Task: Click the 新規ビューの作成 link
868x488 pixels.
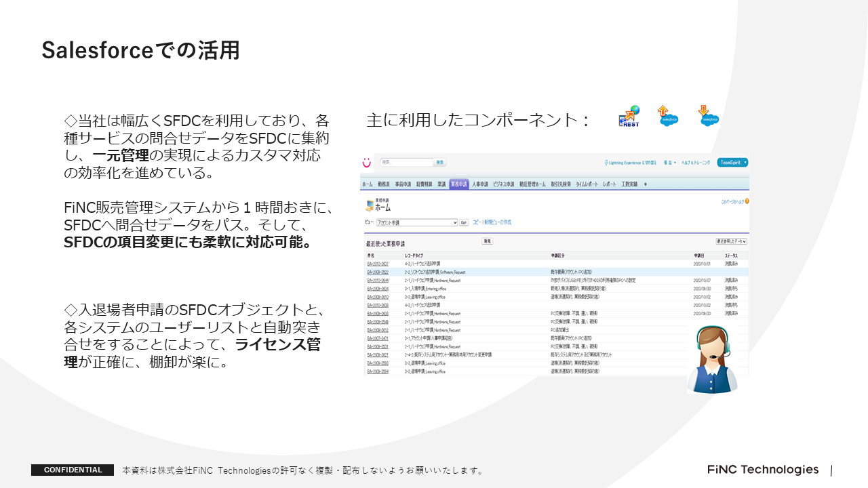Action: pyautogui.click(x=497, y=222)
